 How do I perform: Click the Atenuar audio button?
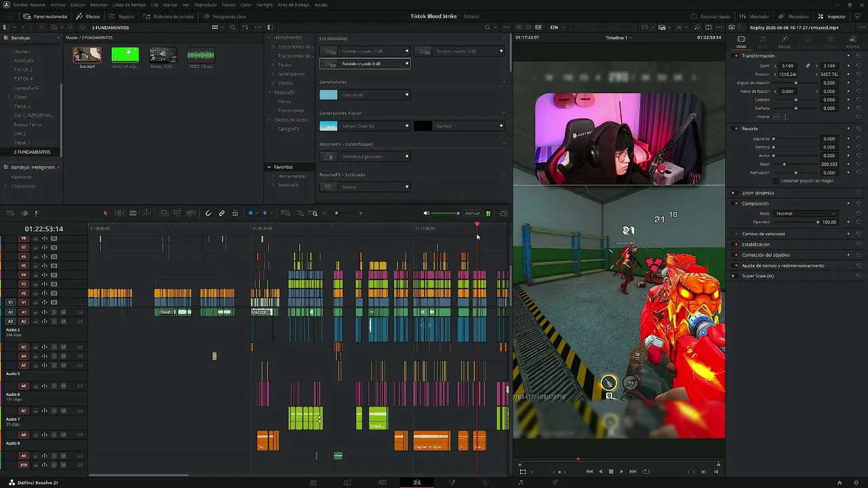point(472,213)
